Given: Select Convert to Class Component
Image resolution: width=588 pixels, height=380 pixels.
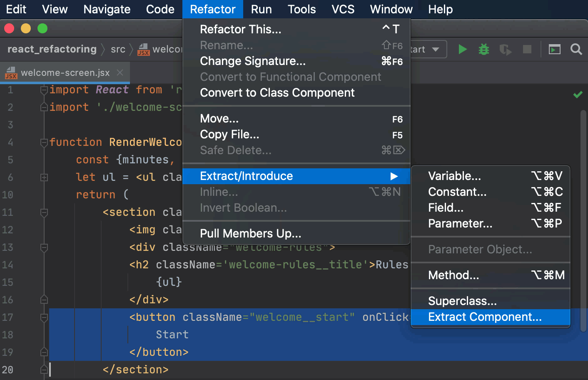Looking at the screenshot, I should [277, 92].
